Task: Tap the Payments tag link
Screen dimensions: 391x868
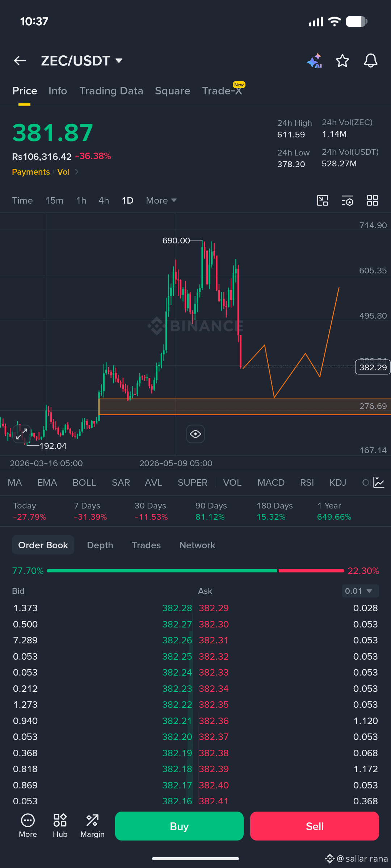Action: [x=31, y=172]
